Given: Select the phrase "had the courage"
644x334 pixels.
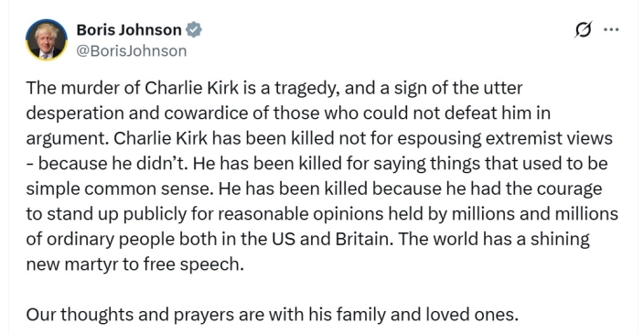Looking at the screenshot, I should (x=536, y=189).
